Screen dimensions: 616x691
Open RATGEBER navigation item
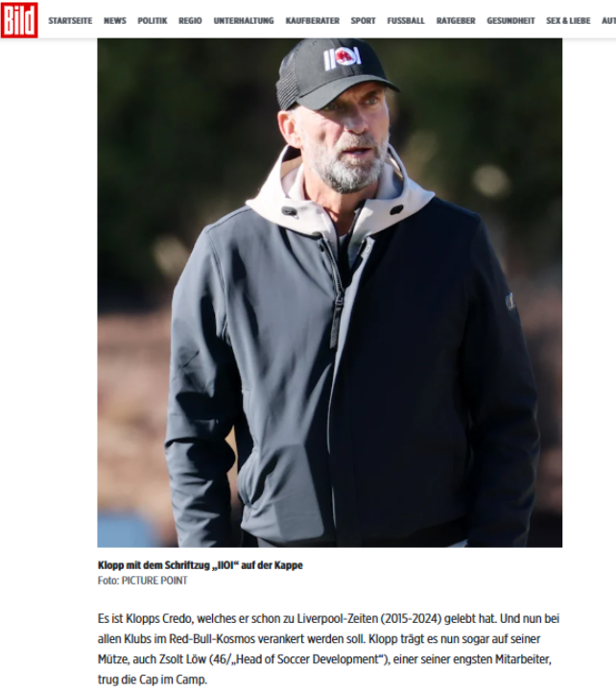click(456, 21)
